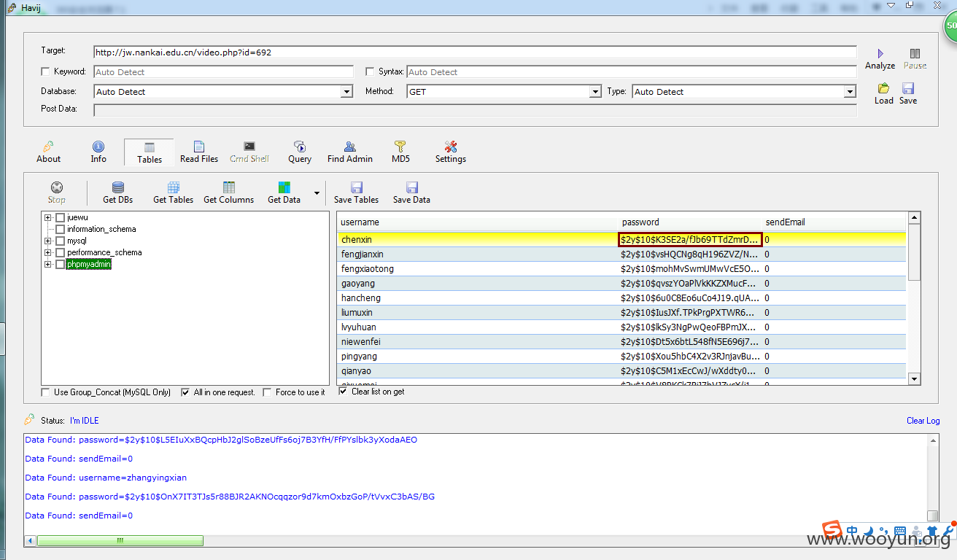
Task: Click the password column header
Action: tap(689, 222)
